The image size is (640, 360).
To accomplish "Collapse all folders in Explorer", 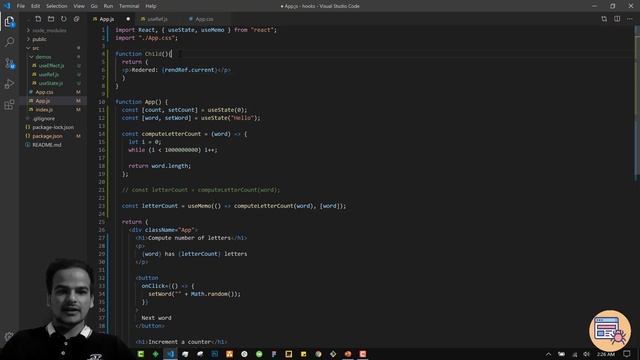I will point(76,19).
